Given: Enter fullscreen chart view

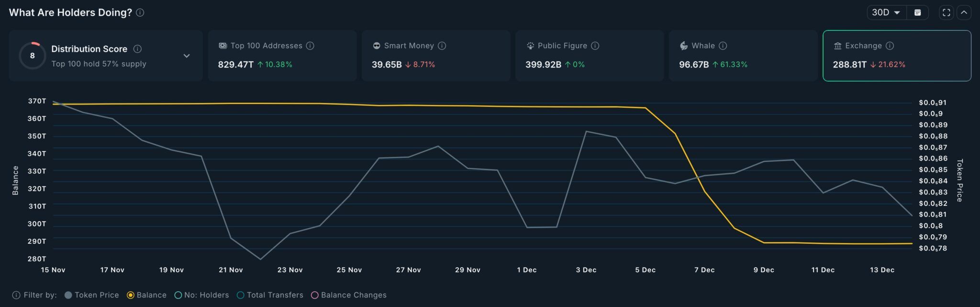Looking at the screenshot, I should click(x=947, y=12).
